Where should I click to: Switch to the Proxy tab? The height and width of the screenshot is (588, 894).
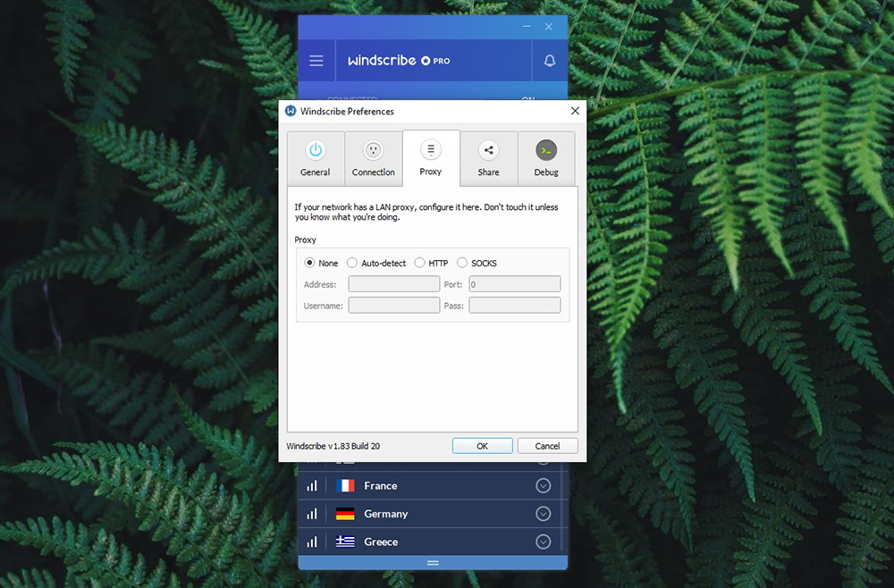point(431,158)
